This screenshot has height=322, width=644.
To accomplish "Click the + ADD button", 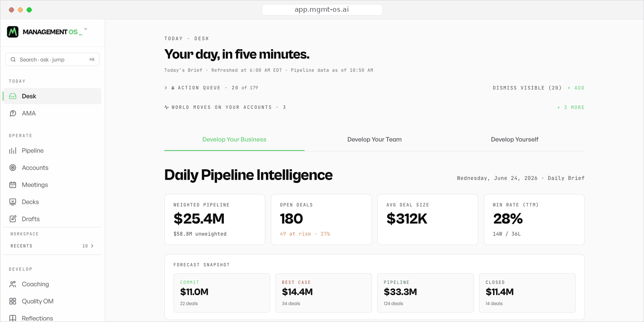I will click(x=576, y=88).
